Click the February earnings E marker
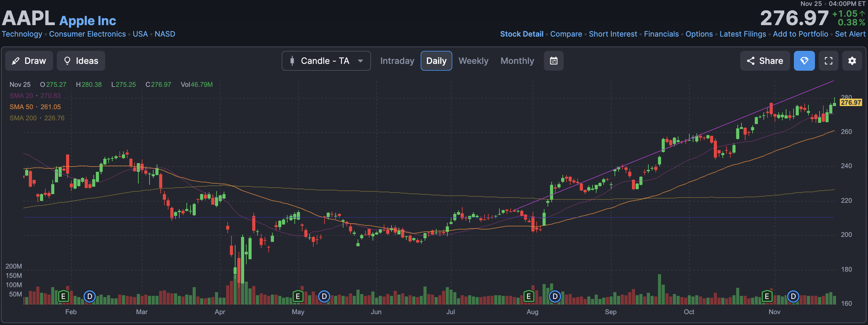 point(63,296)
